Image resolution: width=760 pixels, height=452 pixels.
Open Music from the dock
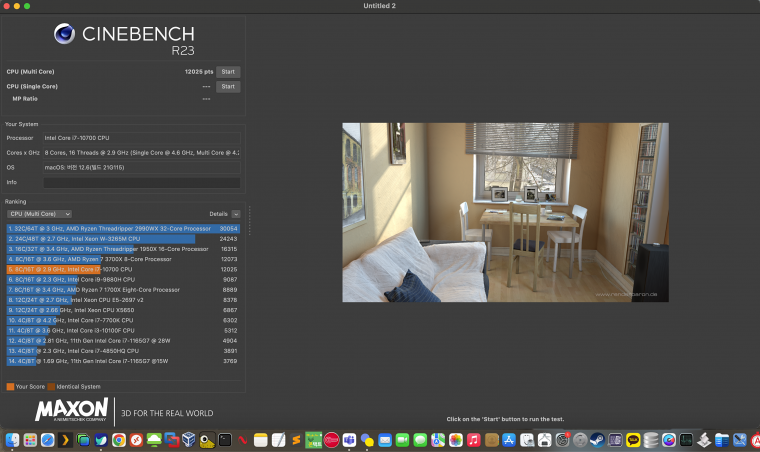tap(474, 440)
